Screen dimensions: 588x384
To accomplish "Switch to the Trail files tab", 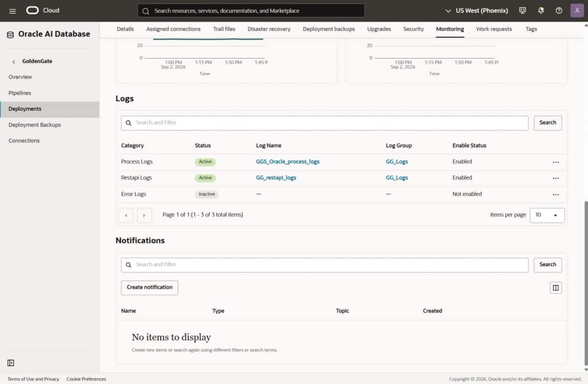I will click(x=224, y=29).
